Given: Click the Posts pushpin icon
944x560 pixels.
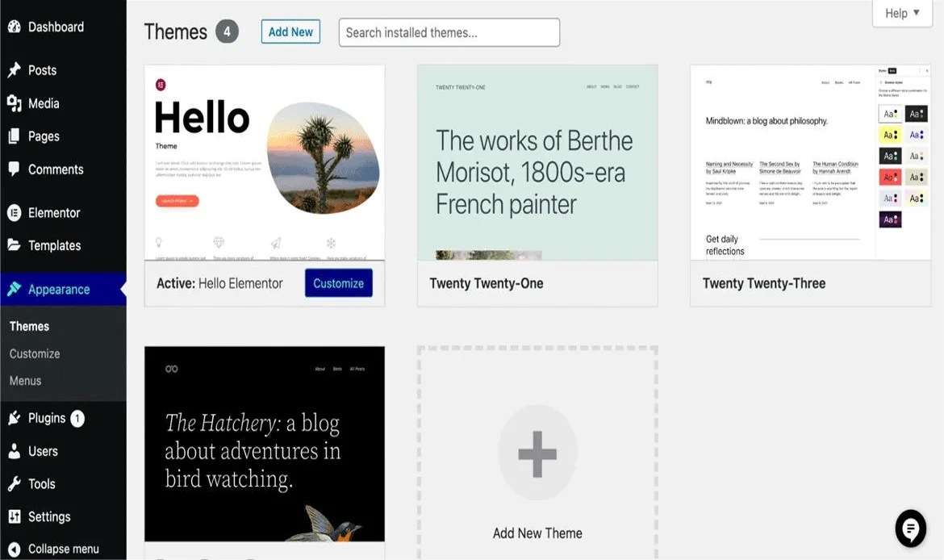Looking at the screenshot, I should click(x=14, y=70).
